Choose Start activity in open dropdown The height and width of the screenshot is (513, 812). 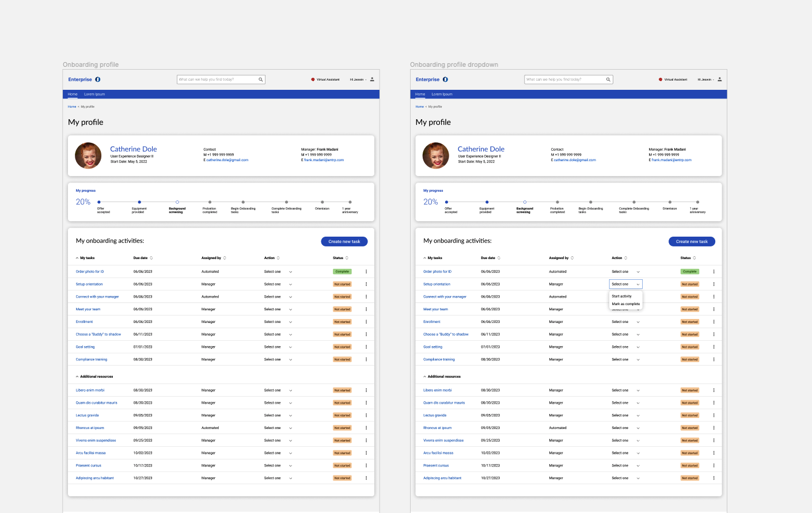click(x=622, y=297)
